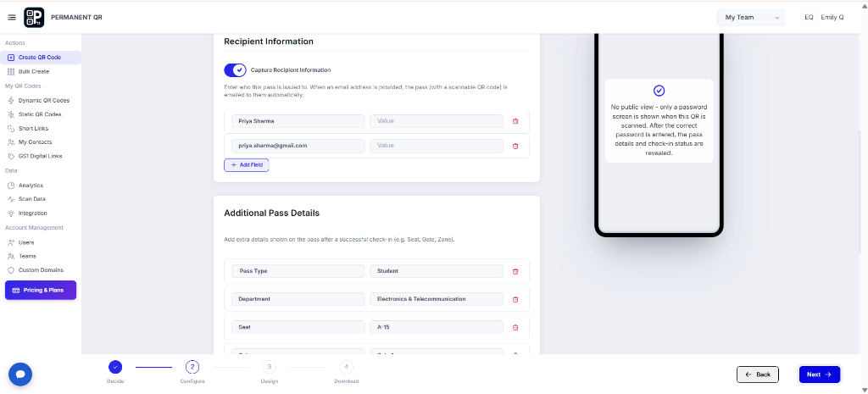Click the Priya Sharma name field

pos(298,121)
